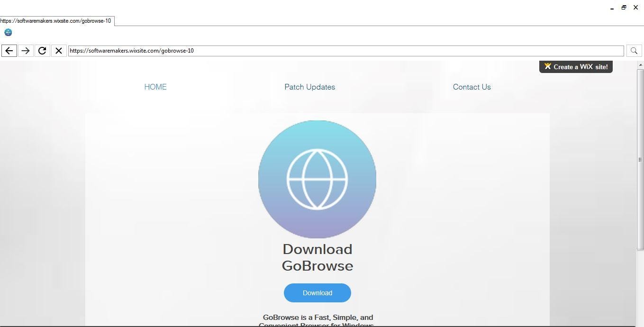Open the HOME navigation item

coord(155,87)
